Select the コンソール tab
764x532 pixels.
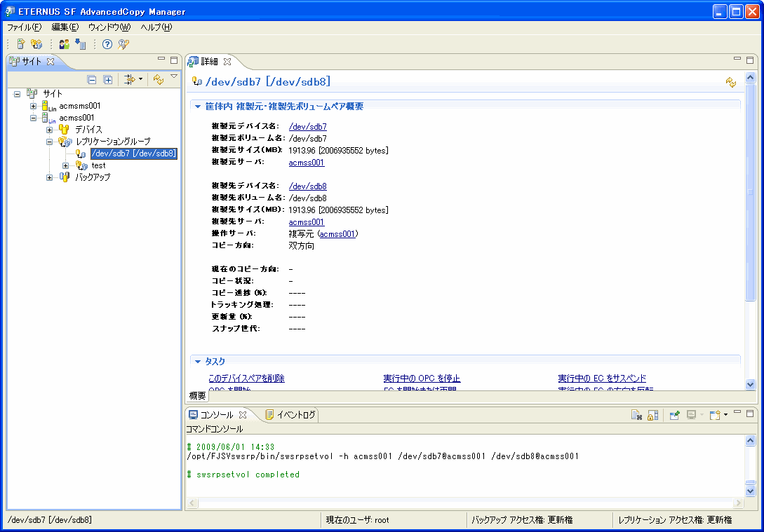point(217,415)
